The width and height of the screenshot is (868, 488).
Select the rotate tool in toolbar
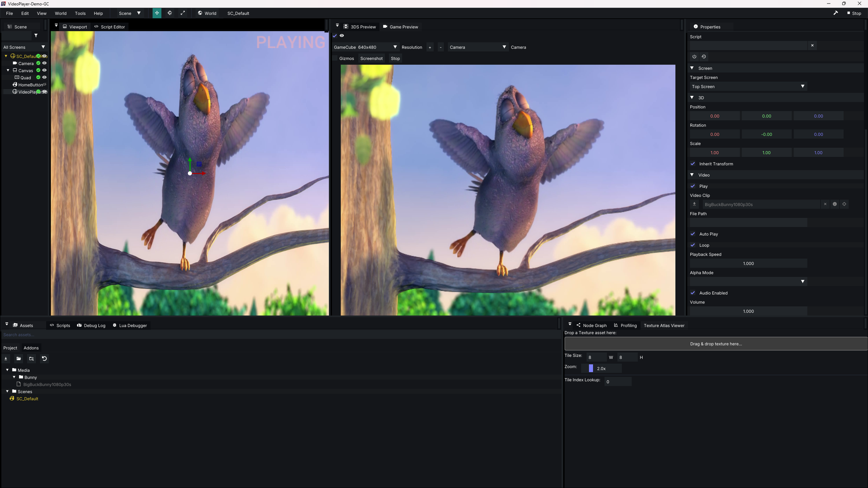[170, 13]
